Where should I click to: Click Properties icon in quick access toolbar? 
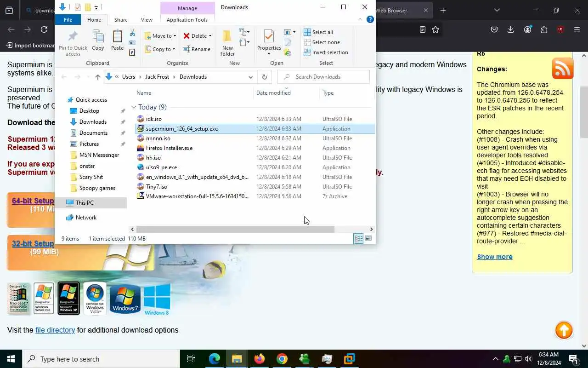pyautogui.click(x=77, y=7)
